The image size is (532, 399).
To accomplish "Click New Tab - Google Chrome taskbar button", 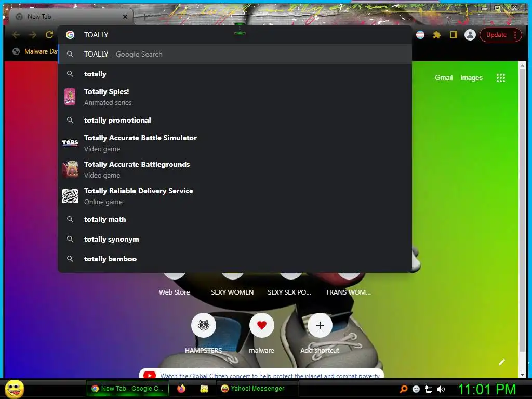I will [x=127, y=389].
